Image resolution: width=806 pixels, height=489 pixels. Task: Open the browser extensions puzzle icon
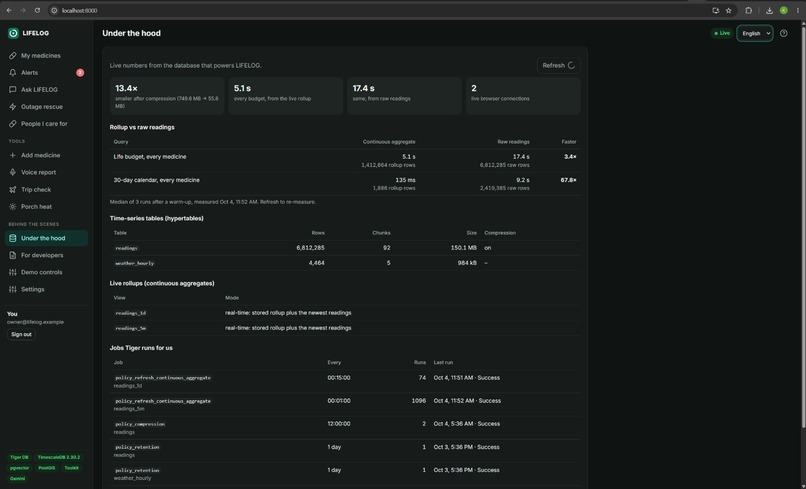coord(748,10)
